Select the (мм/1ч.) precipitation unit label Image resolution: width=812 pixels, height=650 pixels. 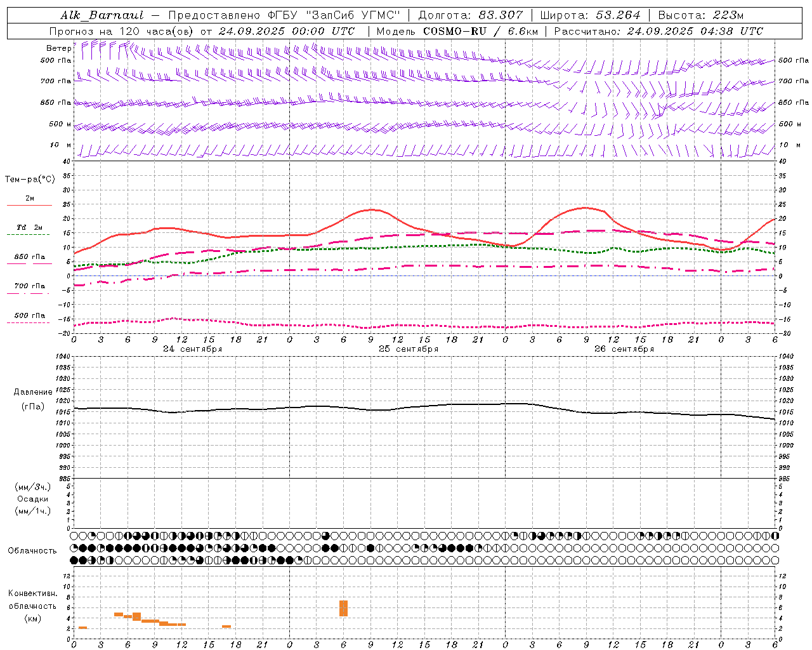click(x=32, y=511)
